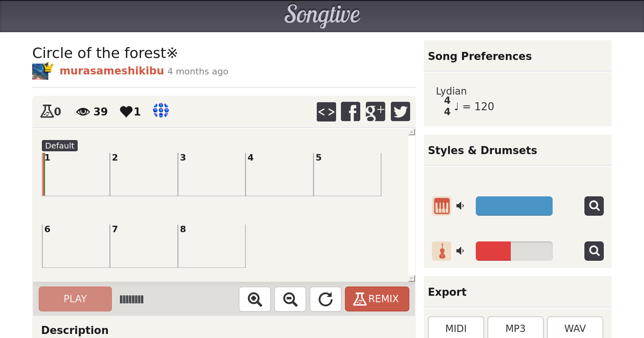Click the embed code icon
The width and height of the screenshot is (644, 338).
326,111
